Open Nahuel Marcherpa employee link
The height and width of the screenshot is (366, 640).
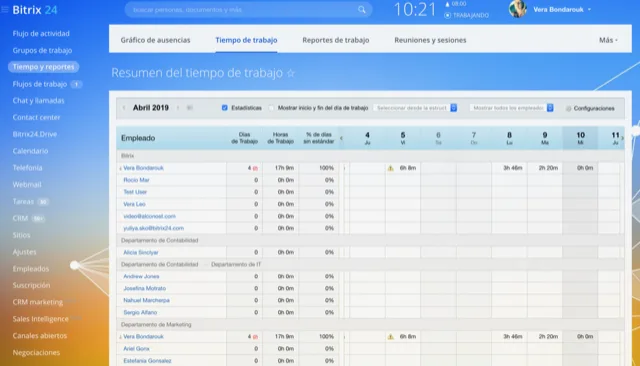146,300
